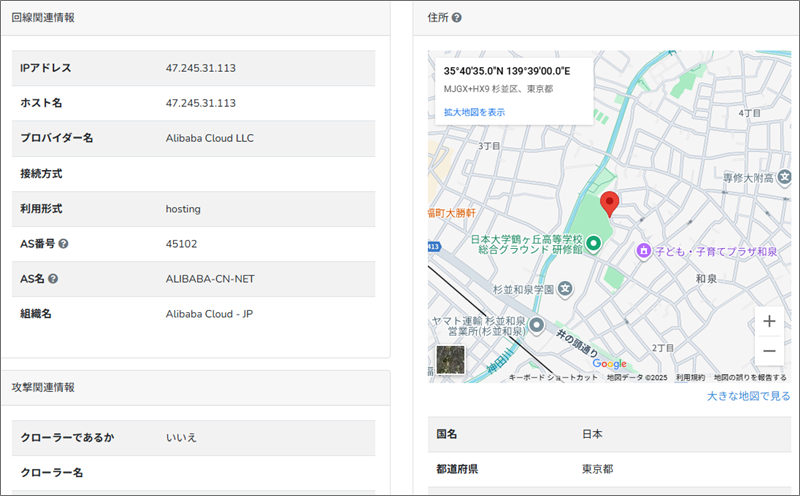Click the help icon beside AS名
The image size is (800, 496).
[x=53, y=279]
